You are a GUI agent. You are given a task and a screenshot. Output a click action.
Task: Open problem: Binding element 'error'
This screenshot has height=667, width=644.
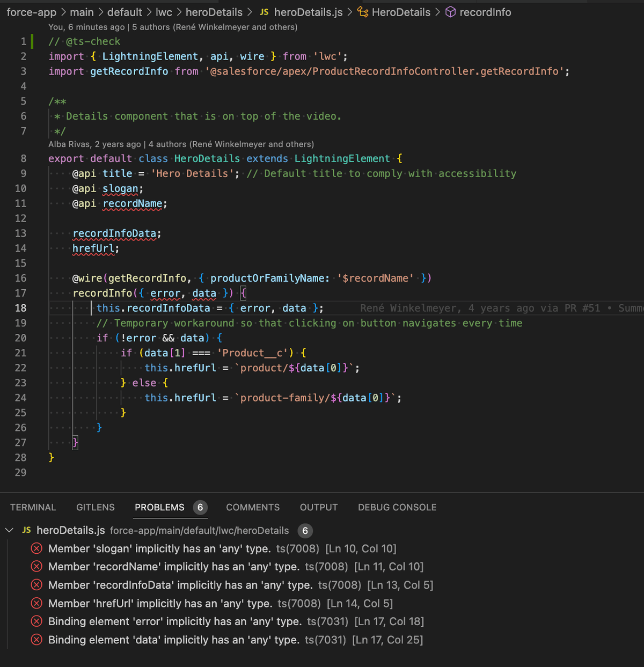pyautogui.click(x=236, y=621)
